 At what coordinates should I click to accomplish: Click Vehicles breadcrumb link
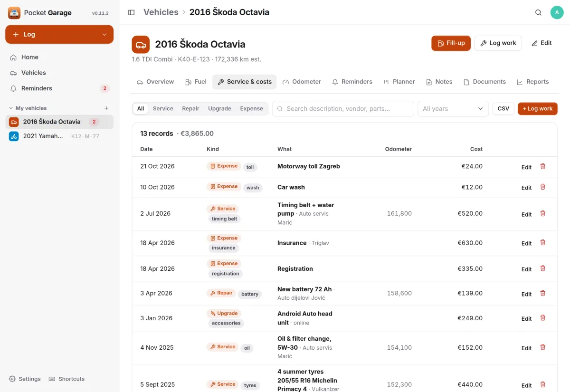pyautogui.click(x=161, y=12)
